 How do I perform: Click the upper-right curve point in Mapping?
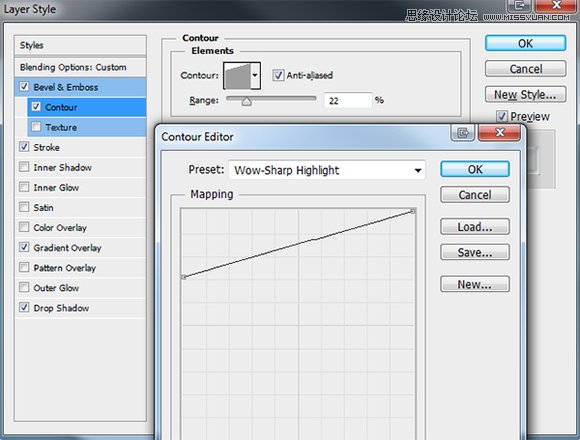pos(413,211)
